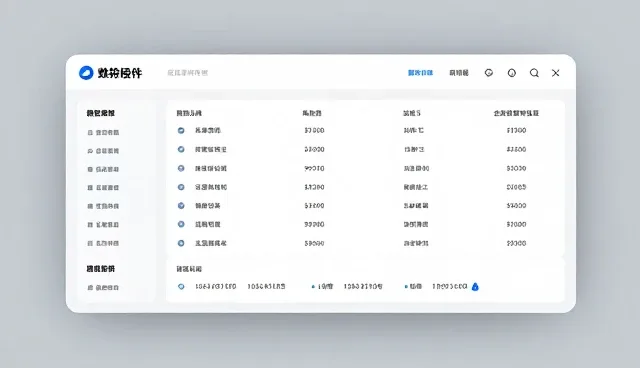640x368 pixels.
Task: Click the circle icon in the first table row
Action: pyautogui.click(x=181, y=131)
